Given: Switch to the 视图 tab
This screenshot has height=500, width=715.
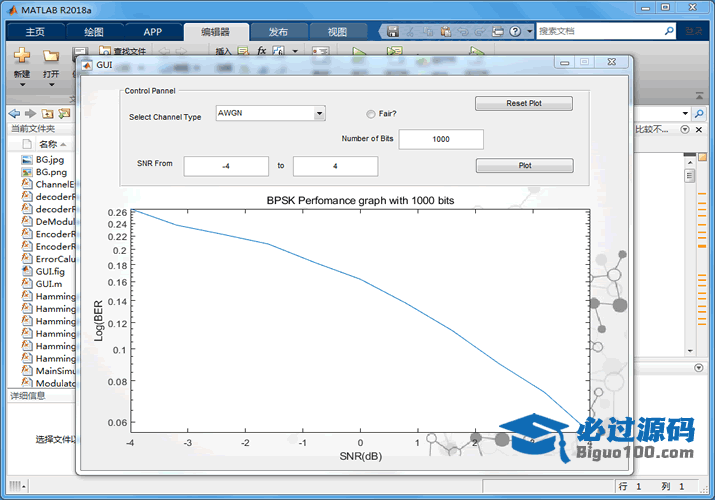Looking at the screenshot, I should pos(337,32).
